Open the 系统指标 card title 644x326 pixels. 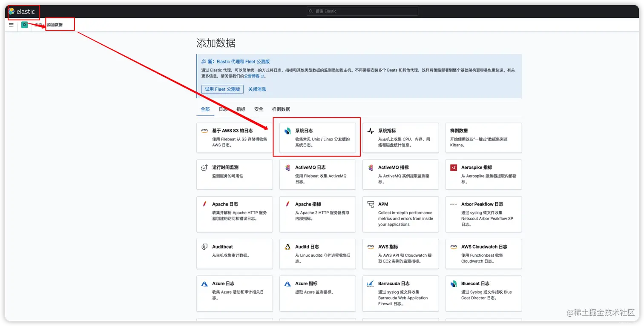(x=387, y=131)
